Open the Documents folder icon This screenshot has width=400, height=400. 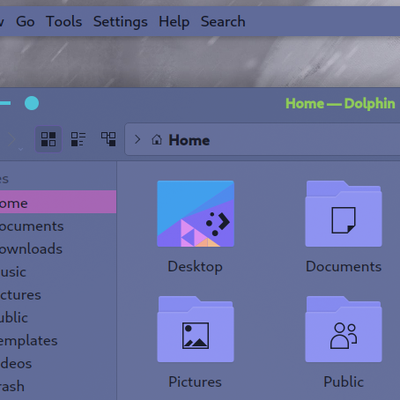coord(344,214)
